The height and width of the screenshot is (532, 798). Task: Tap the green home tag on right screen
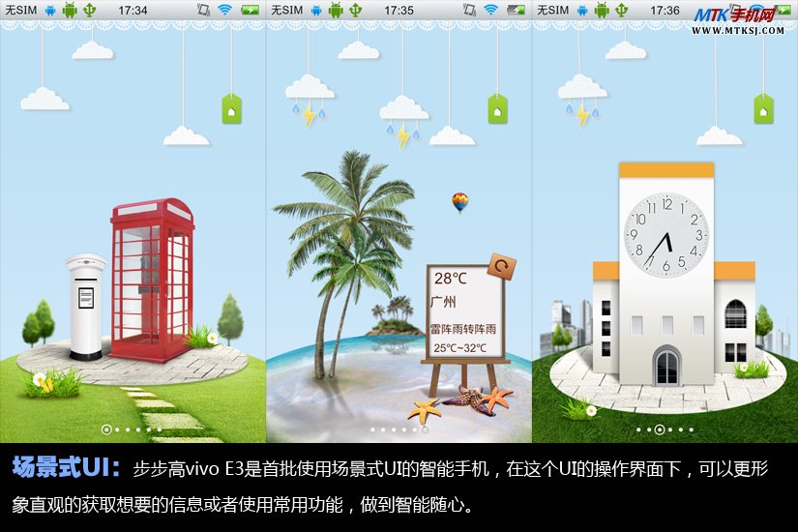[x=764, y=110]
